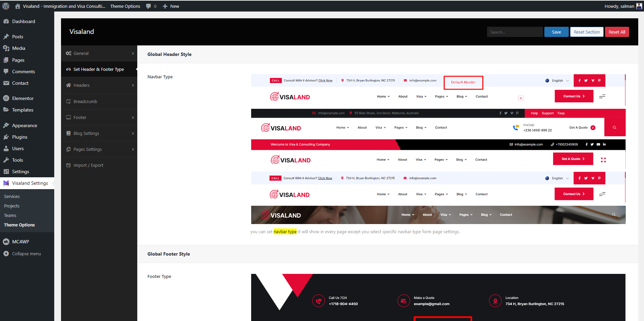Select the dark footer style thumbnail

coord(438,297)
